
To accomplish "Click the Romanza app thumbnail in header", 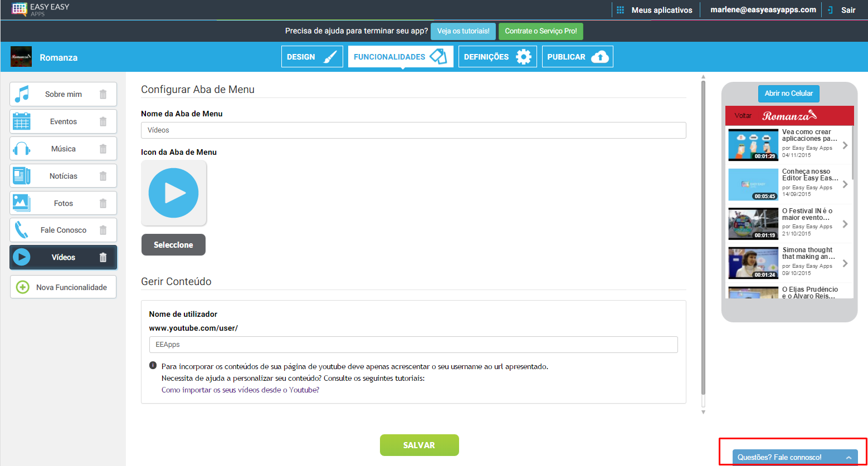I will click(x=21, y=57).
